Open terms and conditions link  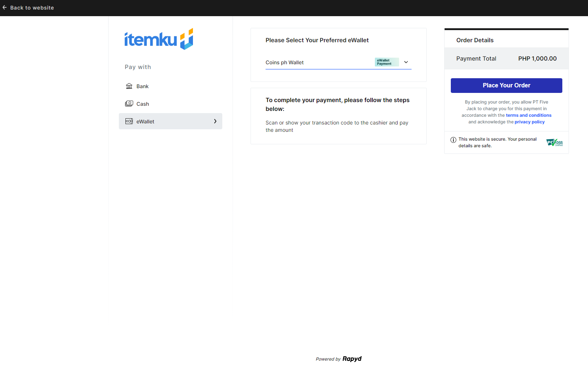pyautogui.click(x=529, y=115)
